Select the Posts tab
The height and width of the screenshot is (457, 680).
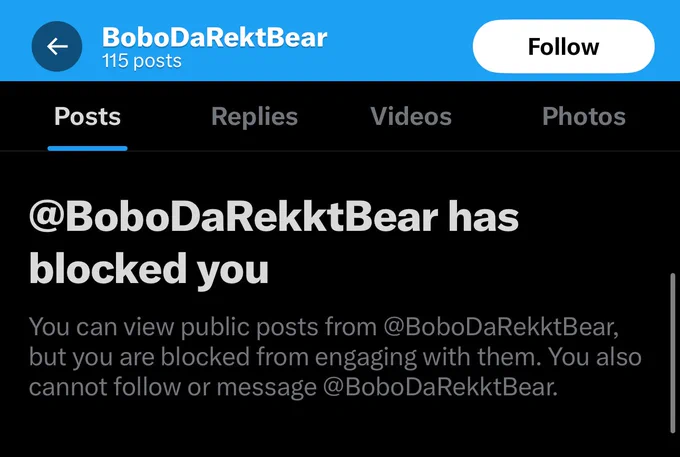pyautogui.click(x=88, y=116)
